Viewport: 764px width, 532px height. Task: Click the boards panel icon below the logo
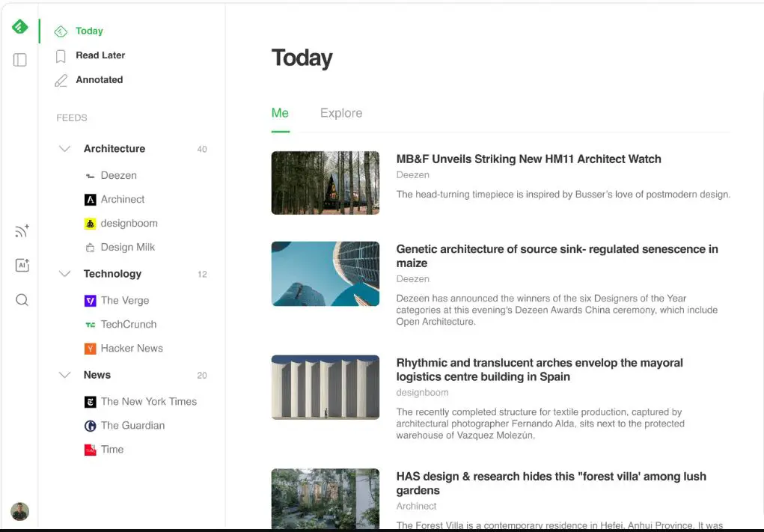click(21, 60)
